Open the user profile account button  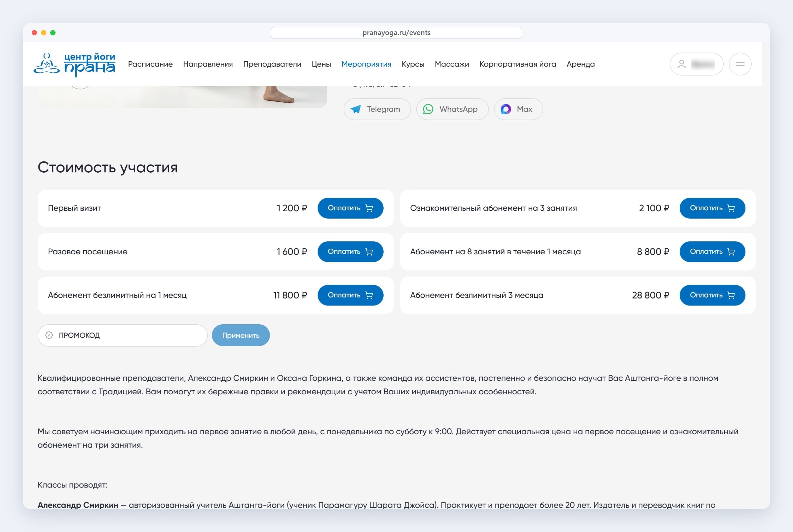pyautogui.click(x=696, y=64)
